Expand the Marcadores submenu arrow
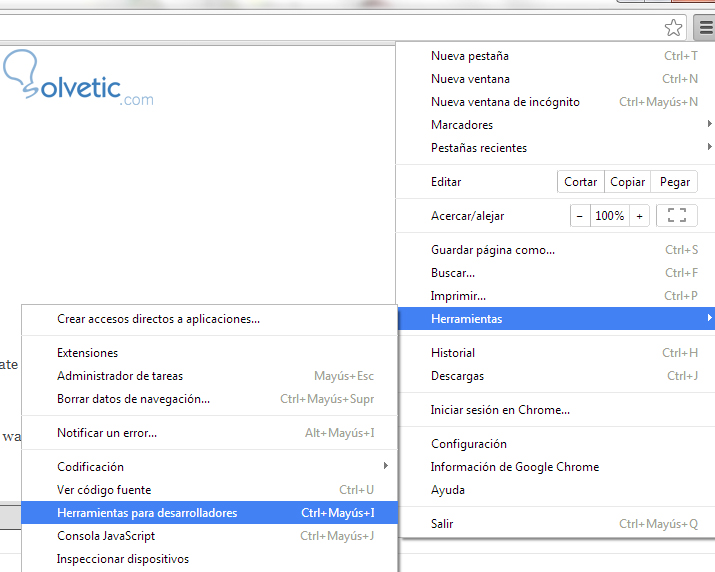 point(709,124)
